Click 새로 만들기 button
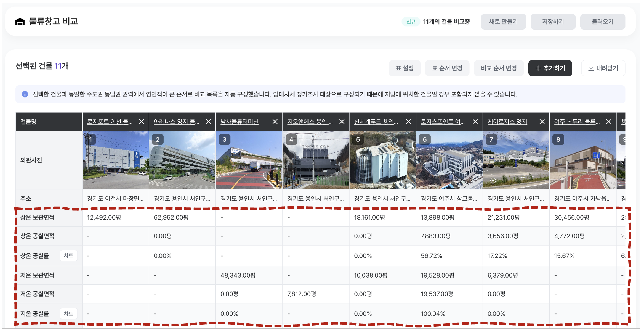This screenshot has width=644, height=332. tap(503, 22)
